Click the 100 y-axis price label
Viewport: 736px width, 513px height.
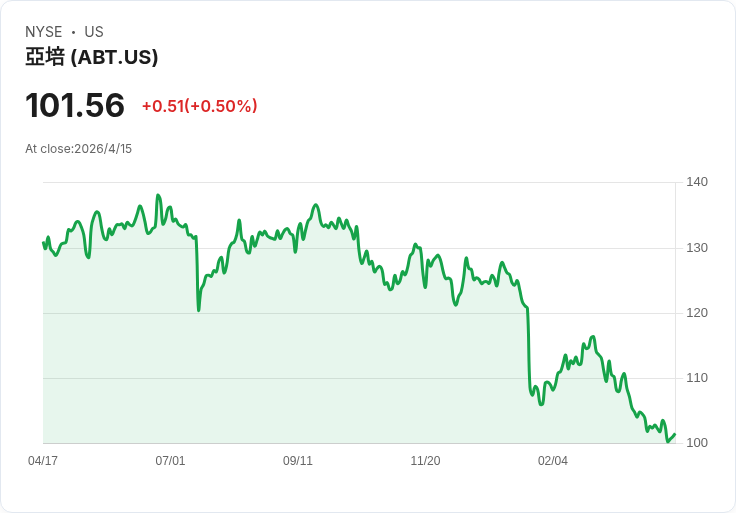(697, 443)
